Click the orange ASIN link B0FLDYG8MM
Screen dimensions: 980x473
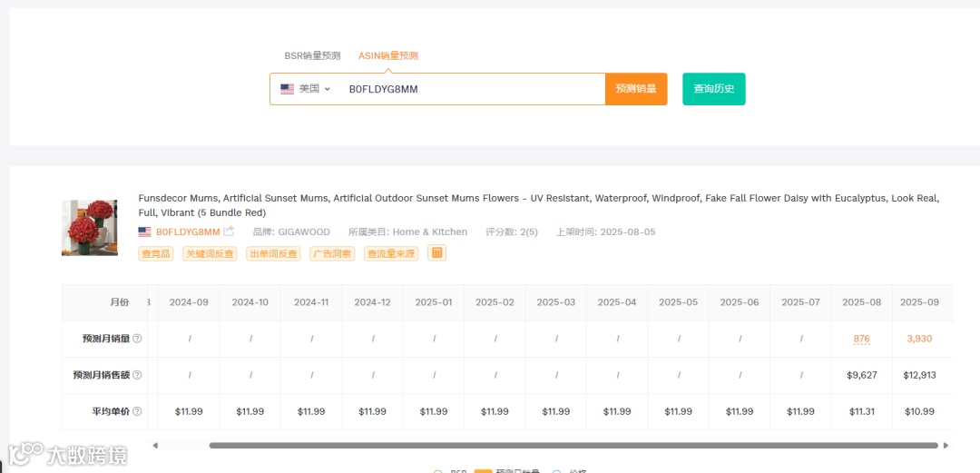(x=188, y=232)
